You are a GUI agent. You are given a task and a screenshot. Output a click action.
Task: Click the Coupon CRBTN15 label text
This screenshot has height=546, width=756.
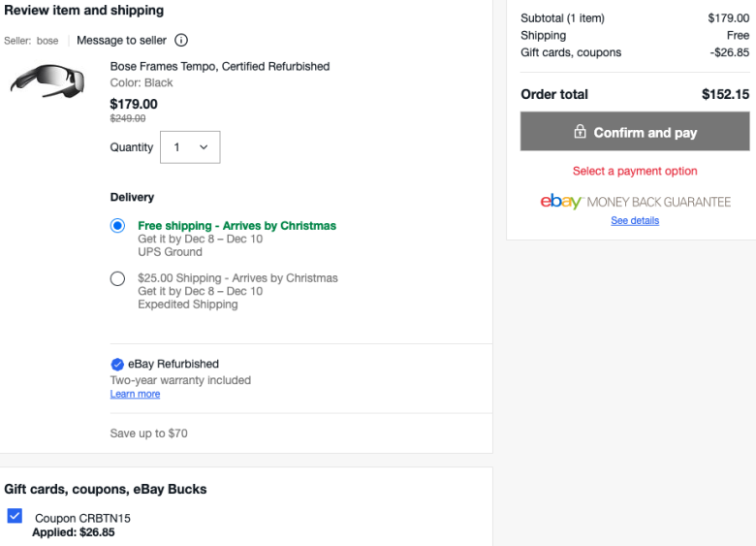point(82,518)
